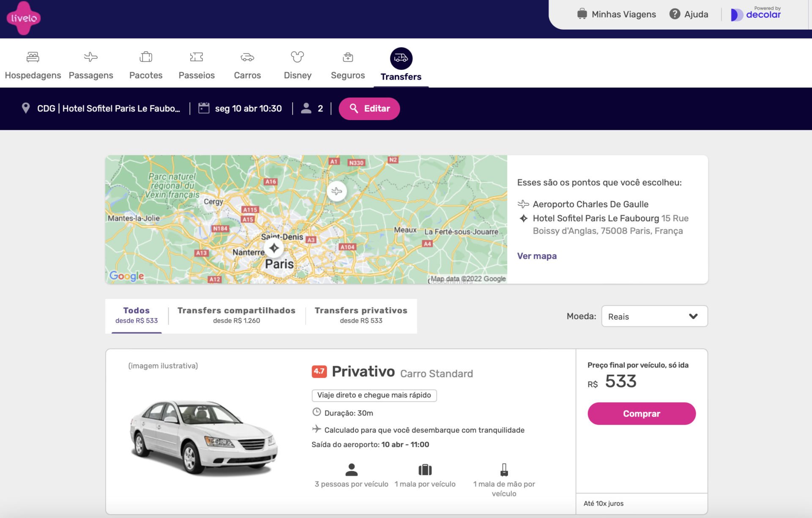Screen dimensions: 812x518
Task: Select the Passeios ticket icon
Action: pos(196,57)
